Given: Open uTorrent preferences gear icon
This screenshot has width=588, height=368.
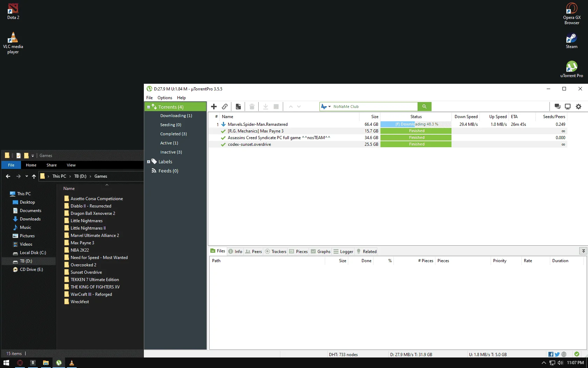Looking at the screenshot, I should point(579,107).
